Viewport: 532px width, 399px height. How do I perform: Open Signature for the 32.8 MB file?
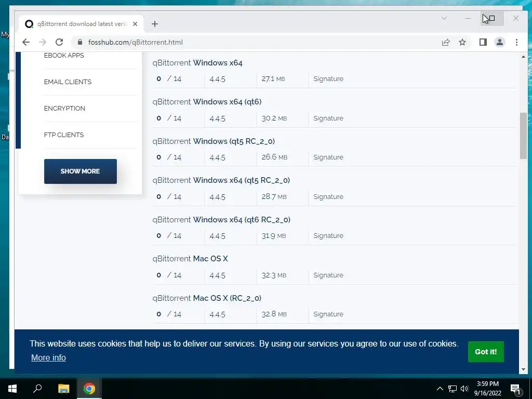328,314
